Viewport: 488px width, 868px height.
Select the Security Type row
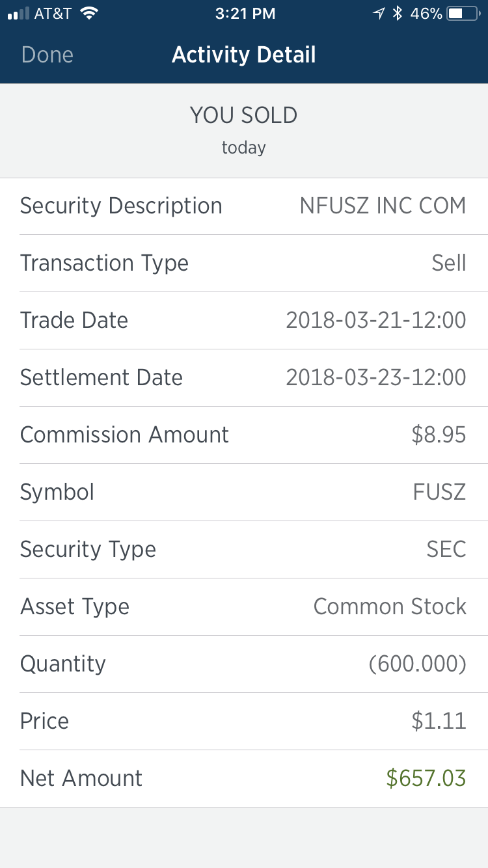244,550
